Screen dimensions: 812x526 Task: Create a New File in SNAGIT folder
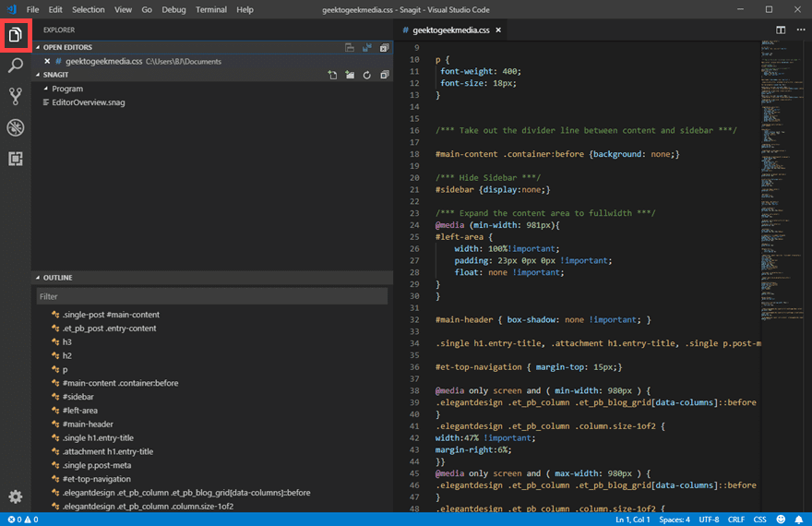[332, 75]
